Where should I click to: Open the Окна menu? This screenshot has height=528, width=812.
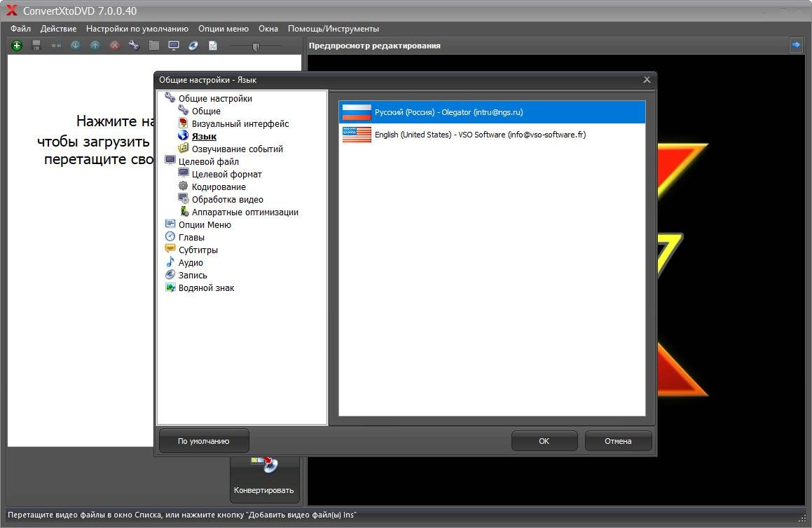(268, 29)
